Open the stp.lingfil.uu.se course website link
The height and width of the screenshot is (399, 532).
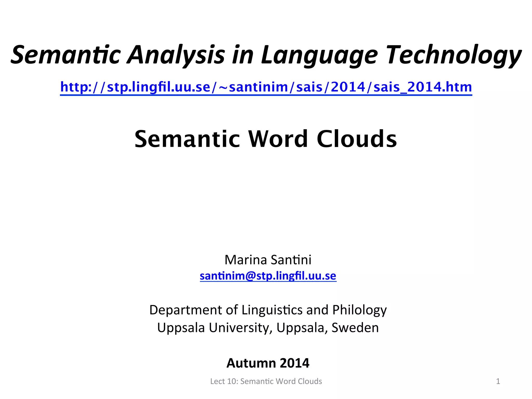[266, 87]
